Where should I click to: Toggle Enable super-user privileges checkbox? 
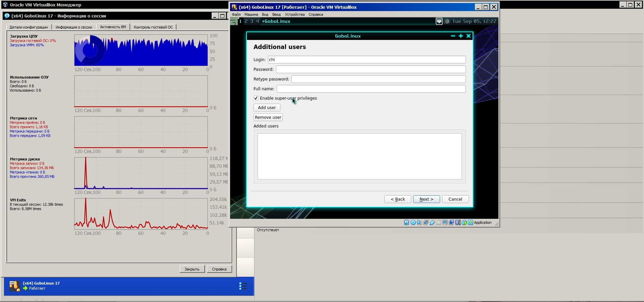pos(256,98)
